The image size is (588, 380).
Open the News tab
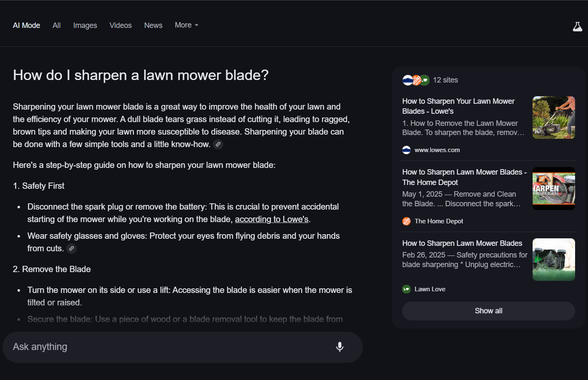(x=153, y=25)
